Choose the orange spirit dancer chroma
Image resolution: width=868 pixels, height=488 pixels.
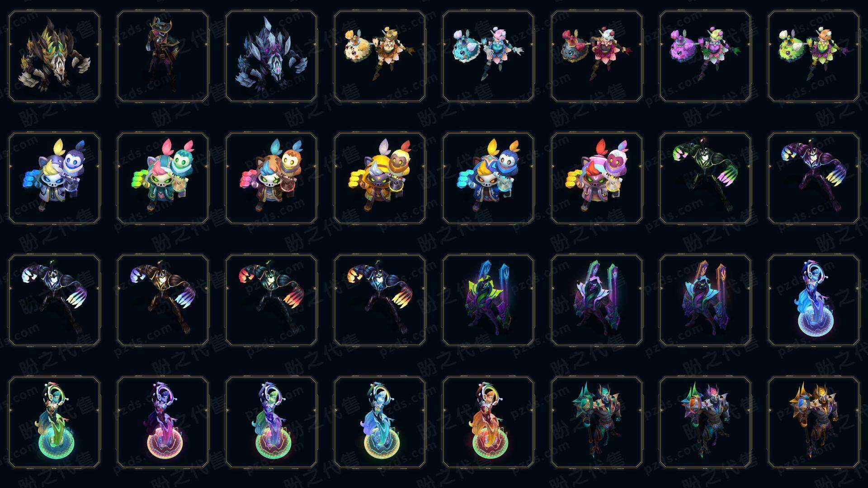click(x=488, y=422)
